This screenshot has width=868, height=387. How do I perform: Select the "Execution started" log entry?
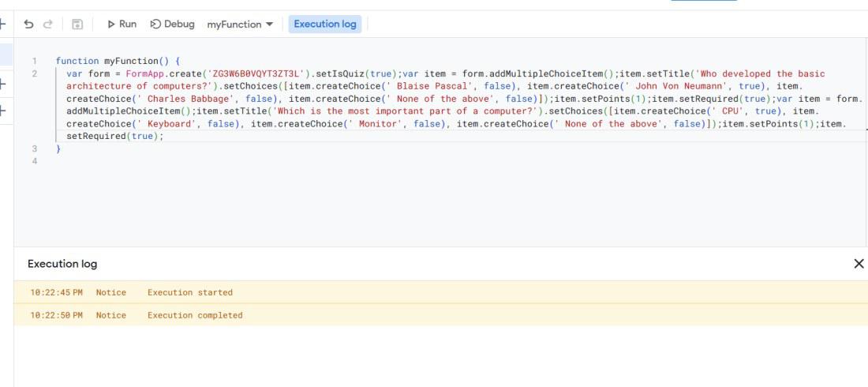pyautogui.click(x=190, y=292)
